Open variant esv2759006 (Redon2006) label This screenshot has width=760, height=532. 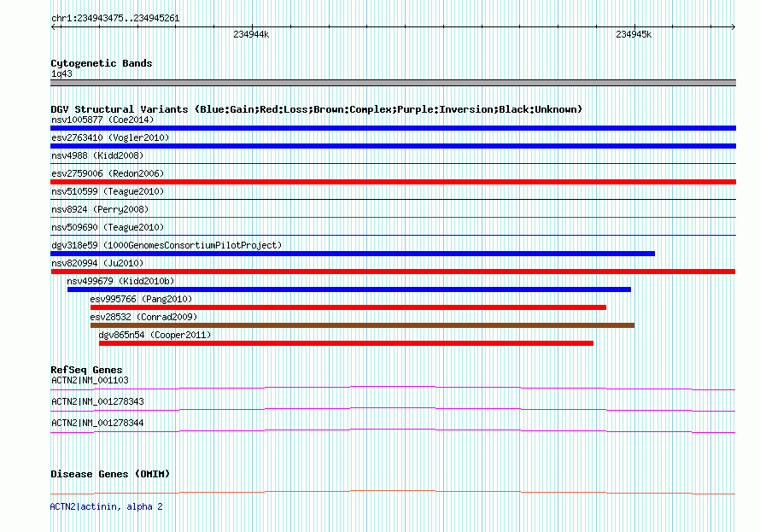tap(108, 173)
